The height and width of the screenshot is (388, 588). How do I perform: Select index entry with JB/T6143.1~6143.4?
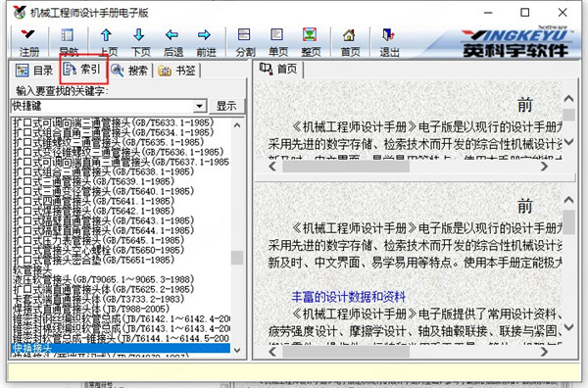[122, 328]
